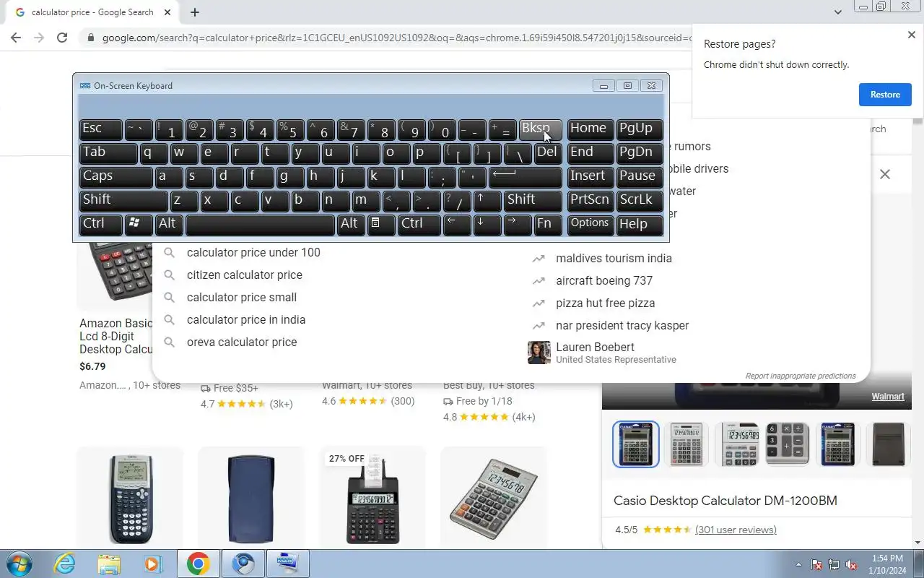The height and width of the screenshot is (578, 924).
Task: Click the Tab key on On-Screen Keyboard
Action: click(x=108, y=153)
